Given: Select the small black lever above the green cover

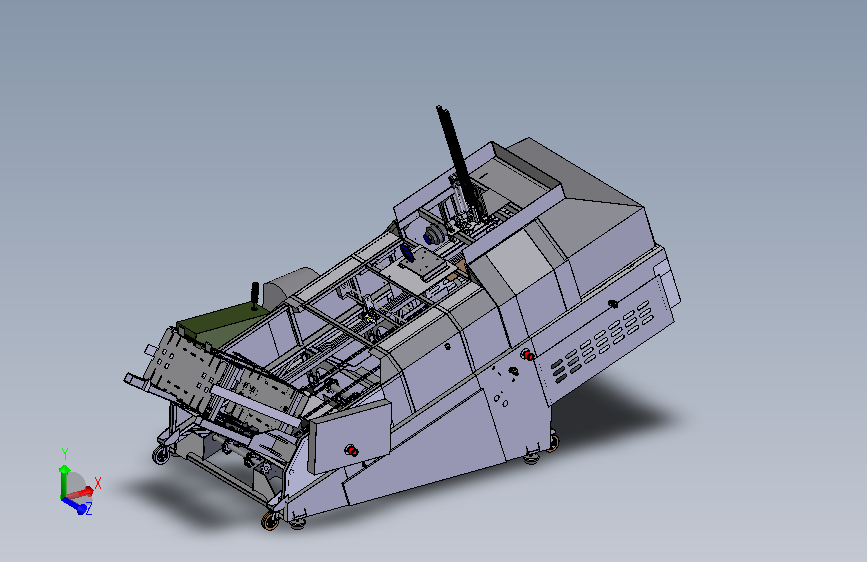Looking at the screenshot, I should pos(255,296).
